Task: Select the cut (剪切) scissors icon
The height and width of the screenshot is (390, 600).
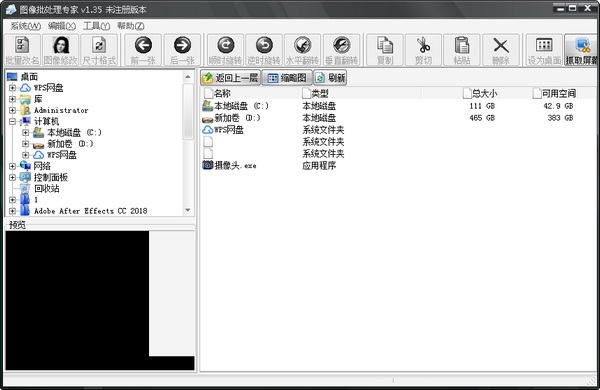Action: [x=423, y=45]
